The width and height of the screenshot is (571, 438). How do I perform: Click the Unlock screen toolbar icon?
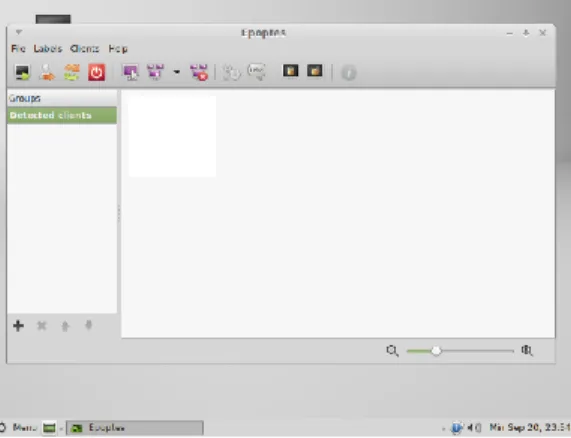pos(315,70)
